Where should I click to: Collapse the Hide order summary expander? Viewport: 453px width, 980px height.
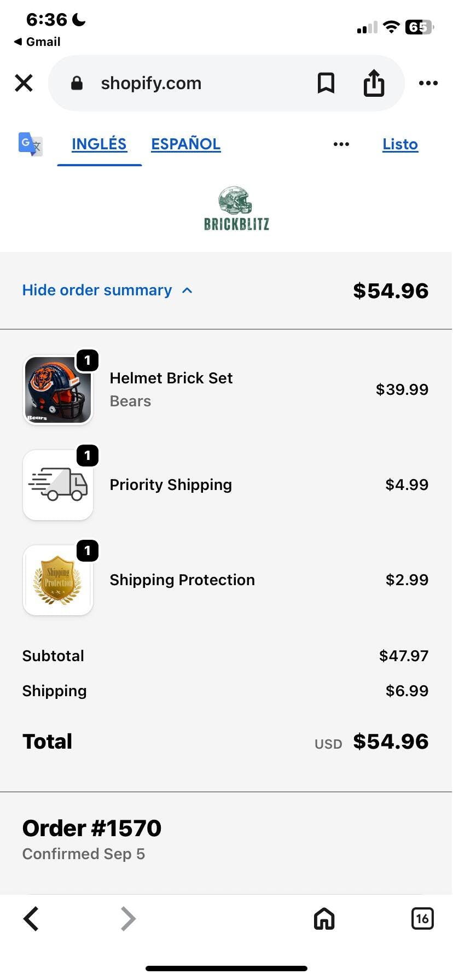[97, 290]
